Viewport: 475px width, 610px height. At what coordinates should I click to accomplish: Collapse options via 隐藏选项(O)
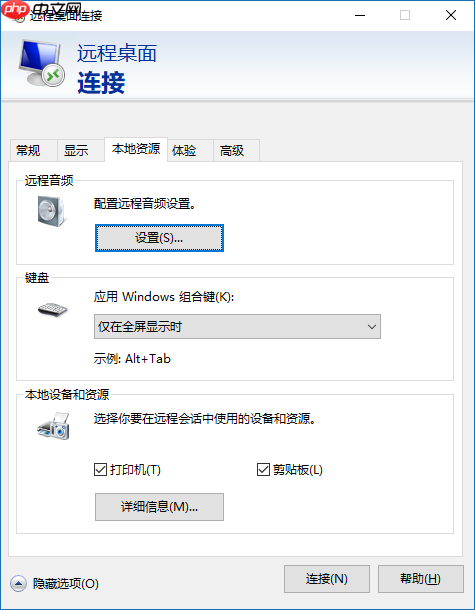click(x=65, y=584)
